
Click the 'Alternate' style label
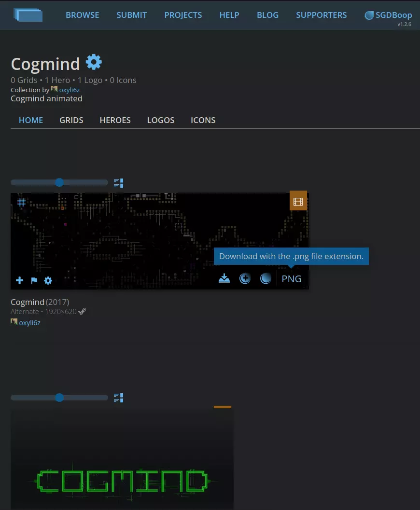pyautogui.click(x=25, y=312)
